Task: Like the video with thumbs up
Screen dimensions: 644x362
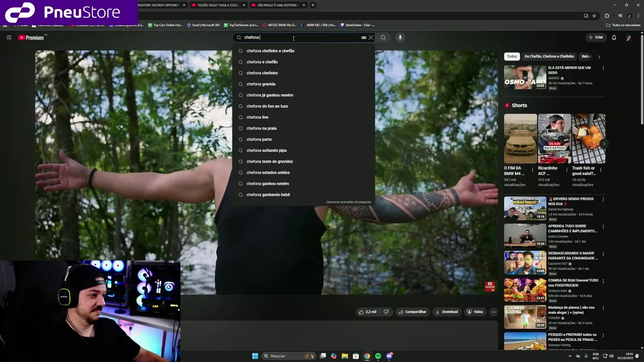Action: pos(367,312)
